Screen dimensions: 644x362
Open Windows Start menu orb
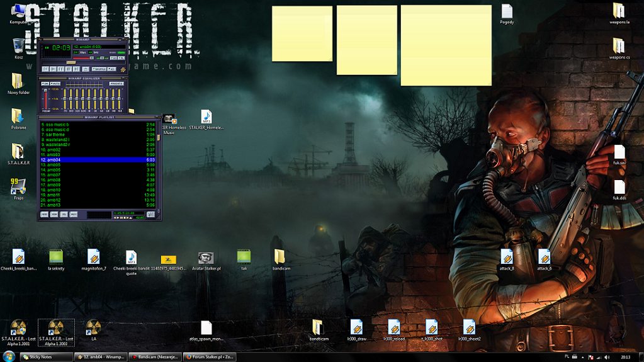(9, 357)
